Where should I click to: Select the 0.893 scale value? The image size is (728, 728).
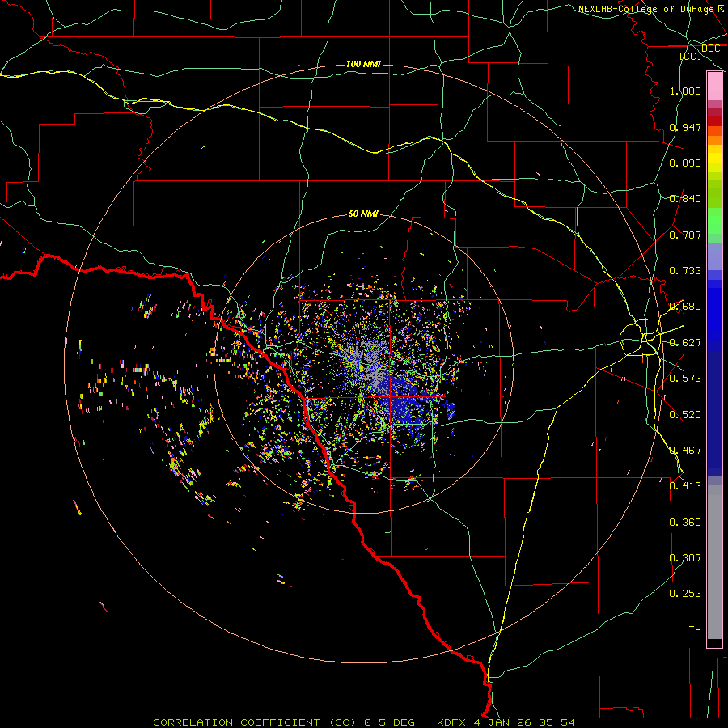[685, 163]
